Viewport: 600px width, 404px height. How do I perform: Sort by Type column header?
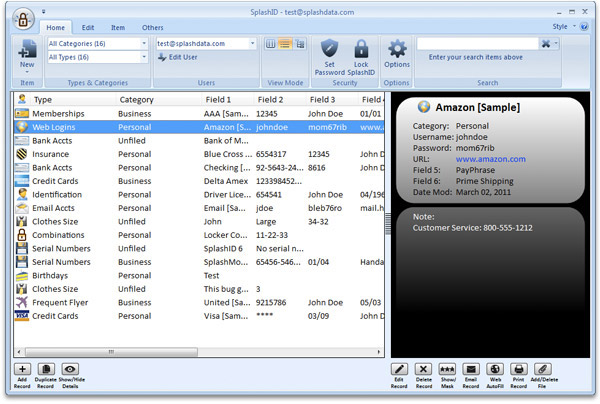point(73,100)
